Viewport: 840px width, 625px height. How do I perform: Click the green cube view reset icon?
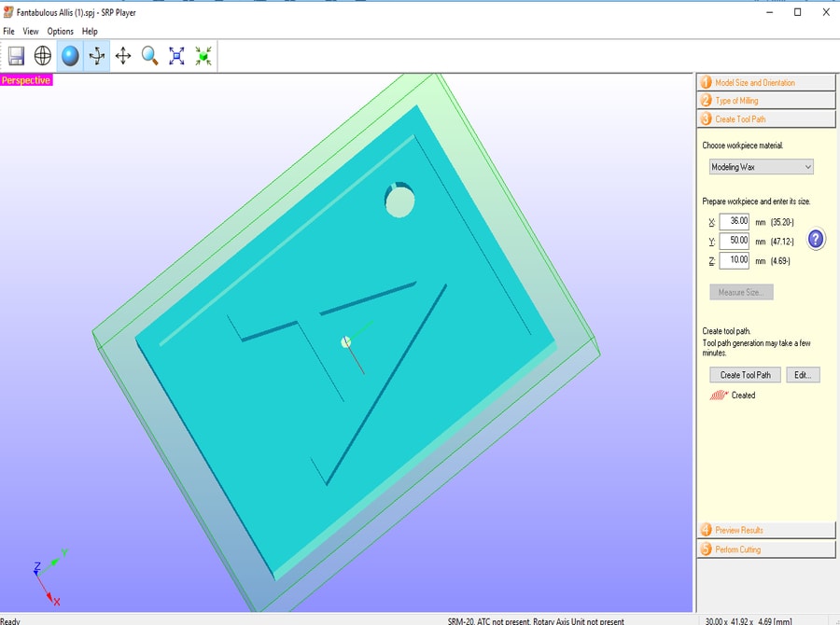[x=203, y=56]
